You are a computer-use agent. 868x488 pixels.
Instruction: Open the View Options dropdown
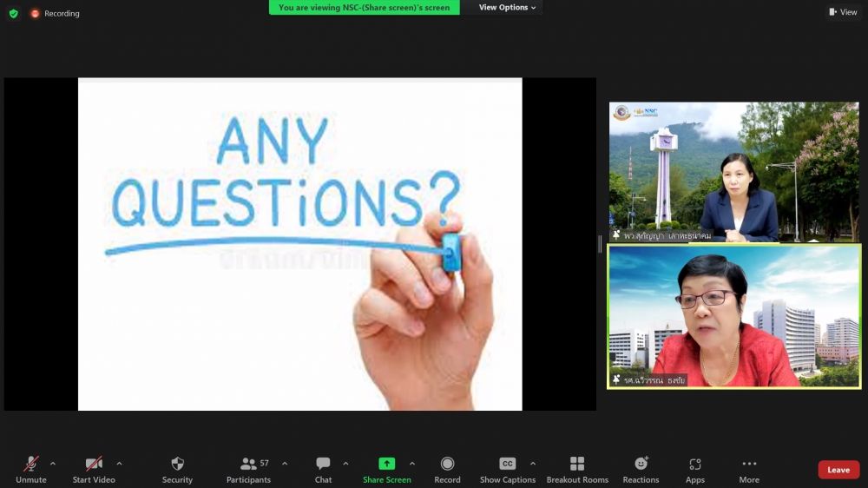point(508,8)
